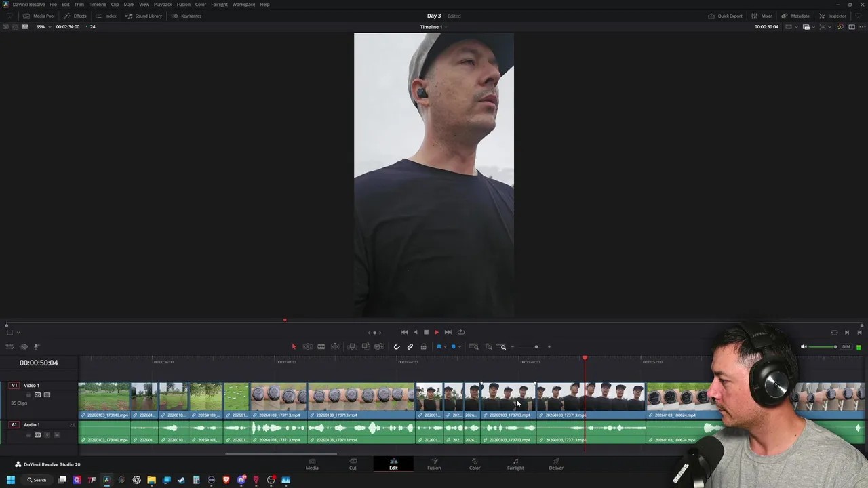Toggle timeline Snapping magnet
This screenshot has width=868, height=488.
(x=397, y=346)
